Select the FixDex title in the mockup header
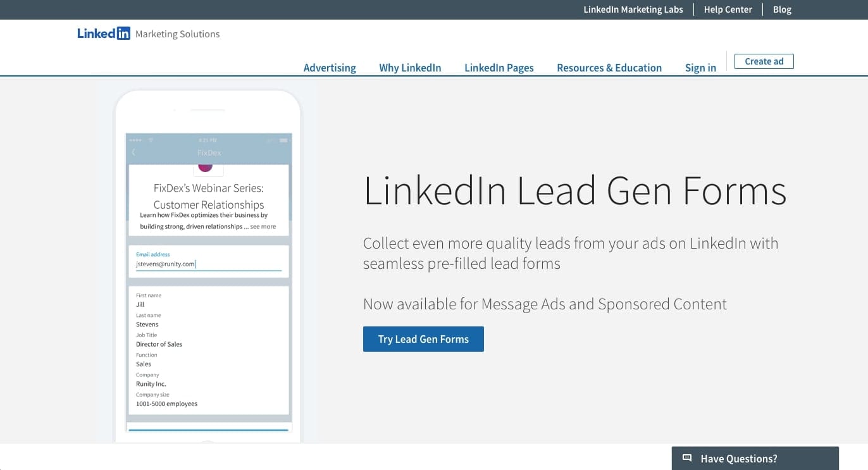The image size is (868, 470). coord(208,152)
